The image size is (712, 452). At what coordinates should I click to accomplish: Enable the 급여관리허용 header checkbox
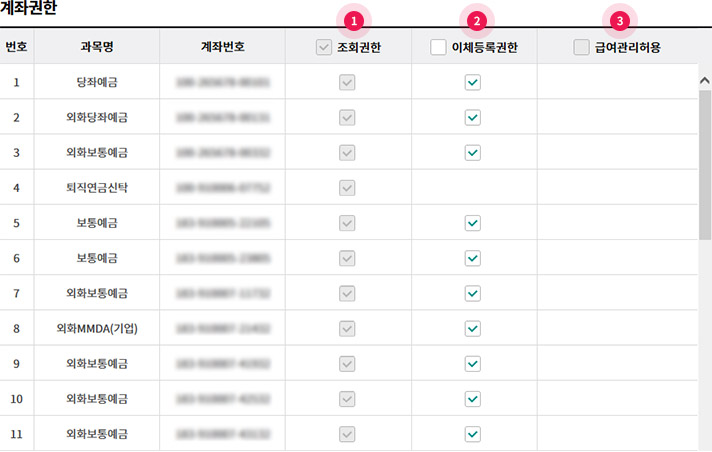(581, 46)
